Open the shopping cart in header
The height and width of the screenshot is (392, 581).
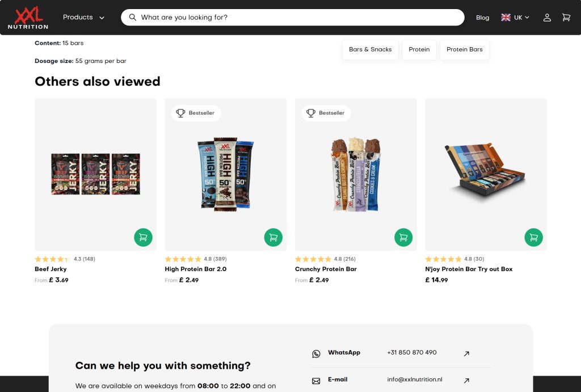(566, 18)
